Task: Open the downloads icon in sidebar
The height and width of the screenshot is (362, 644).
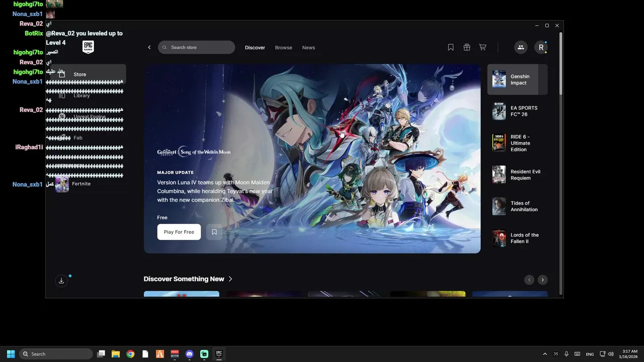Action: pos(61,281)
